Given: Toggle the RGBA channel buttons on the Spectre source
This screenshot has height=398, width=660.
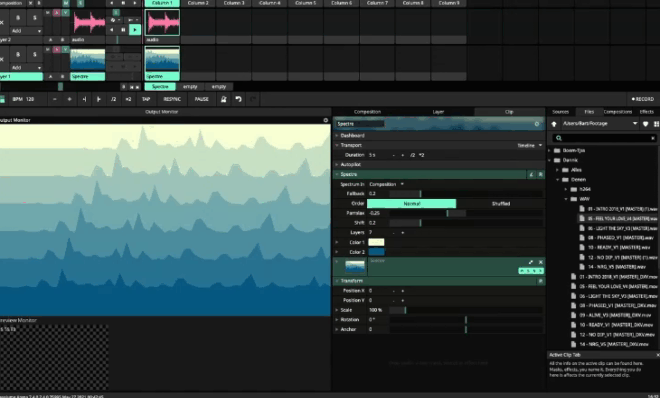Looking at the screenshot, I should pyautogui.click(x=531, y=271).
